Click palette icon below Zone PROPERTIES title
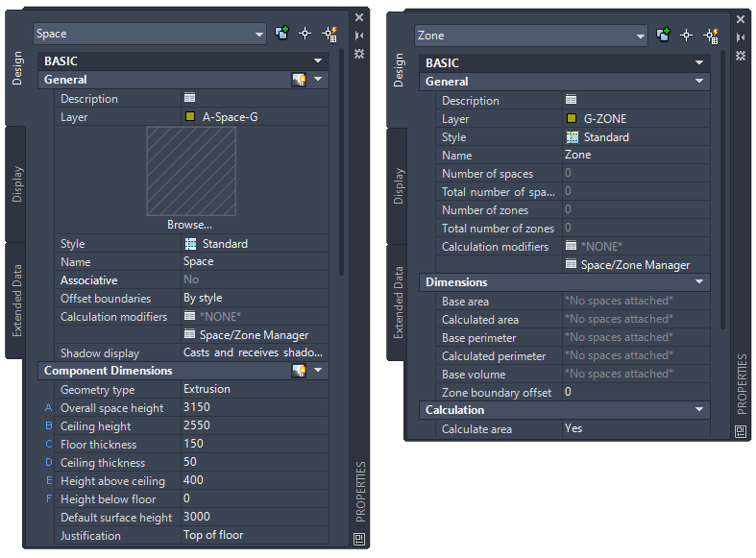The height and width of the screenshot is (558, 756). [741, 431]
